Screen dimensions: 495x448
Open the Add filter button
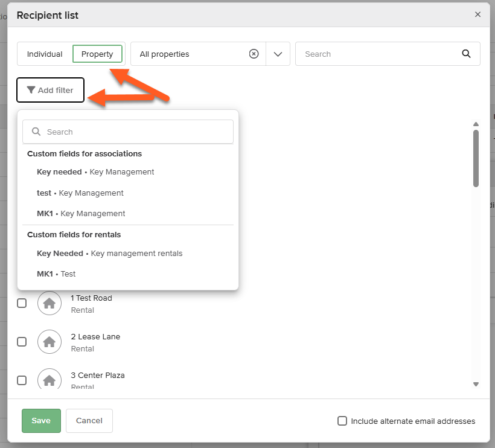[x=51, y=90]
